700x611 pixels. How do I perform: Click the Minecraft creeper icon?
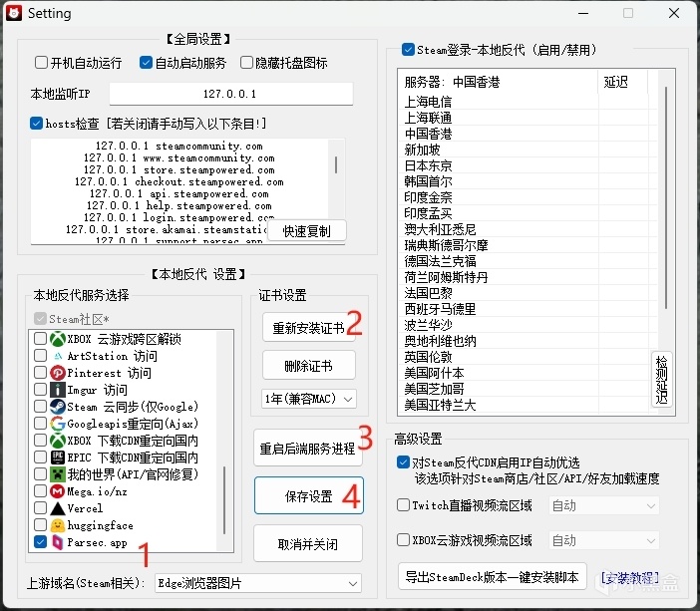pyautogui.click(x=58, y=474)
